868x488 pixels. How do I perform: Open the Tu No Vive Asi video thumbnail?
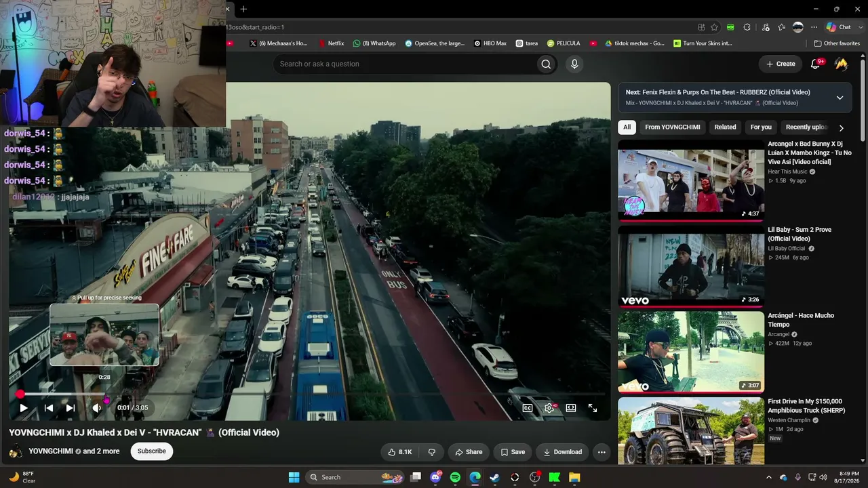(x=691, y=181)
